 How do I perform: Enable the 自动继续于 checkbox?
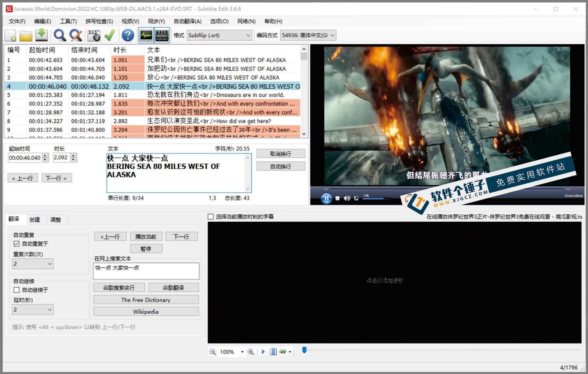tap(16, 290)
